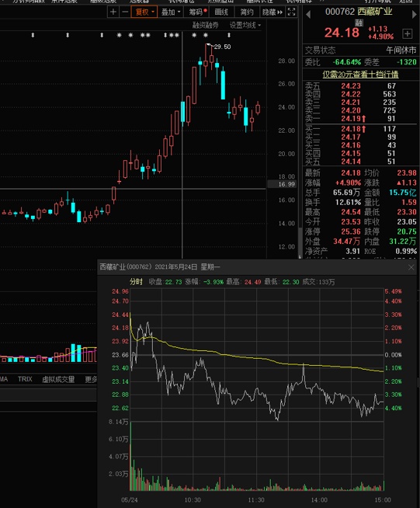420x508 pixels.
Task: Zoom out the K-line chart with the minus icon
Action: pos(125,12)
